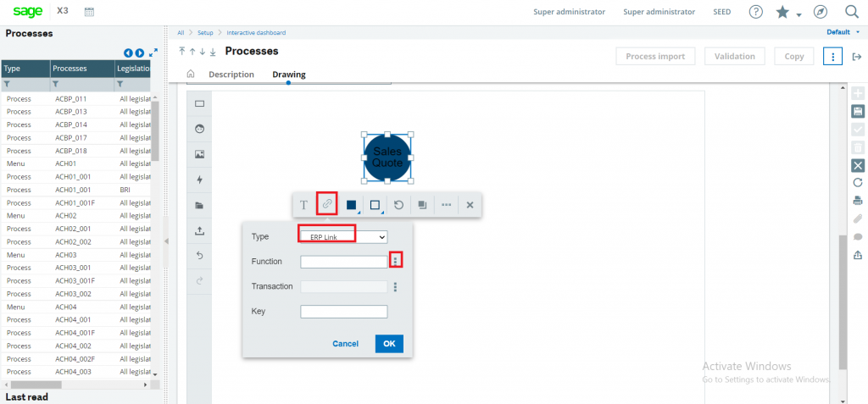Open the fill color swatch in toolbar

[x=352, y=205]
